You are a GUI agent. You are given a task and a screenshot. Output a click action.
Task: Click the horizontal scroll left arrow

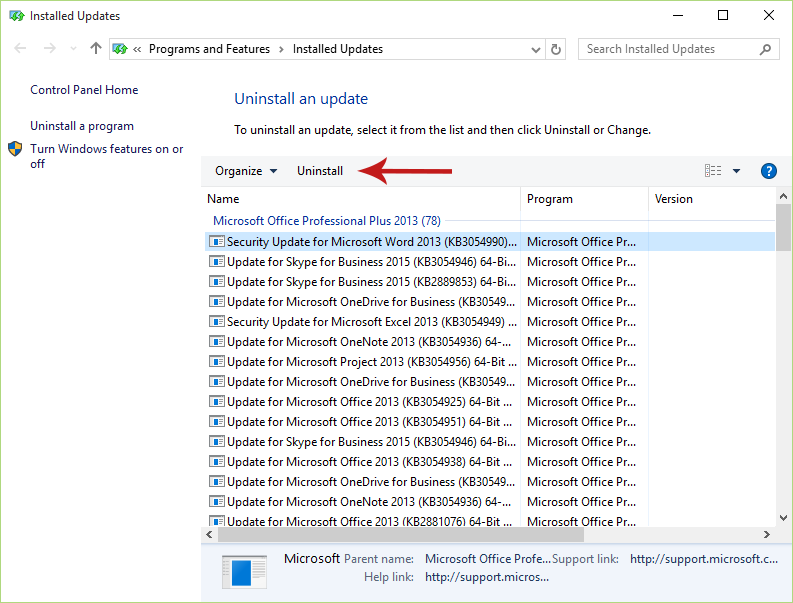pos(209,534)
